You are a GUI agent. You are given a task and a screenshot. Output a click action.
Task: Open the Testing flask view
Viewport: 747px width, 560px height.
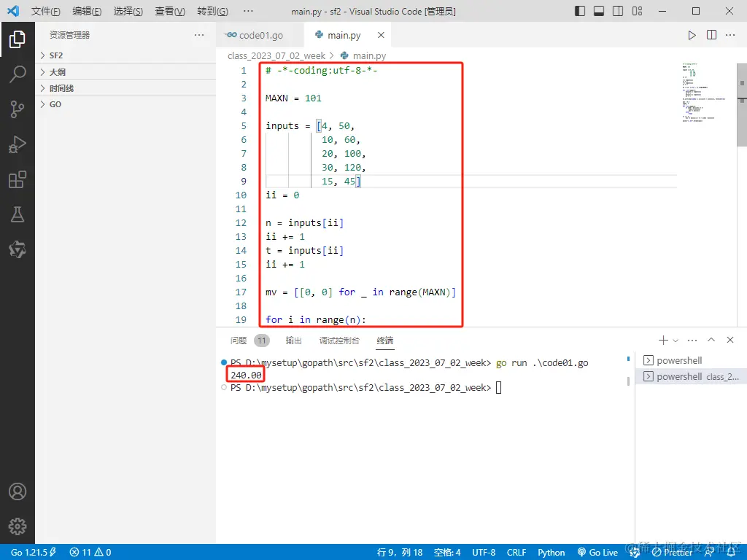18,214
